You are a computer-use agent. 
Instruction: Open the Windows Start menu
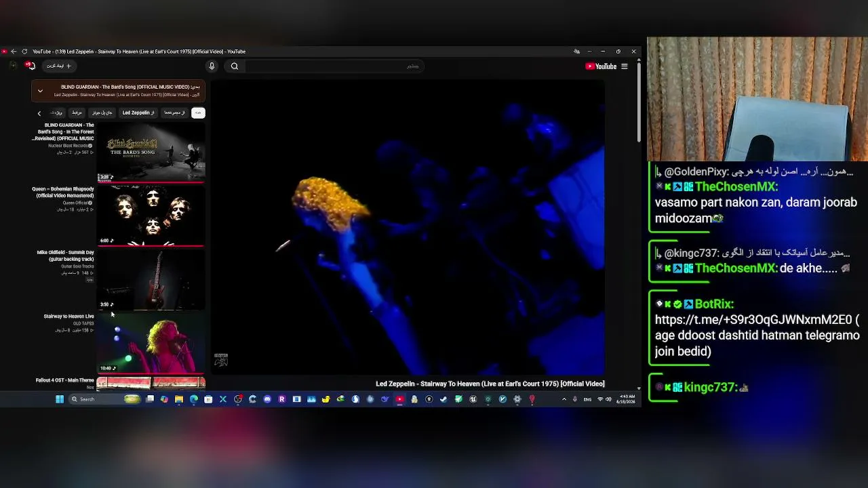60,399
